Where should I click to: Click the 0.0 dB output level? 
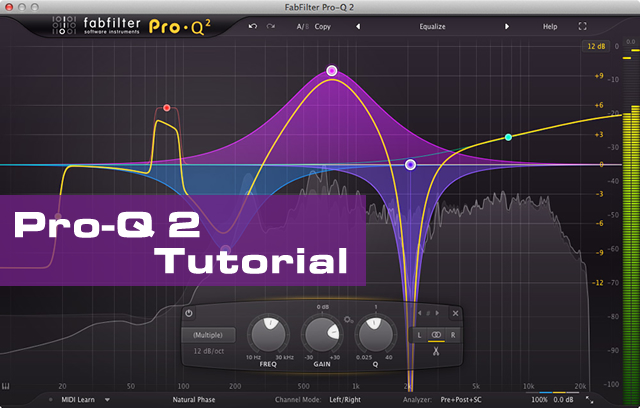pyautogui.click(x=563, y=399)
